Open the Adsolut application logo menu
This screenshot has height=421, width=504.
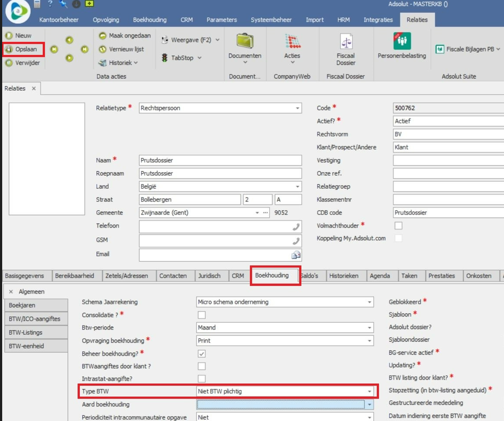click(x=18, y=11)
